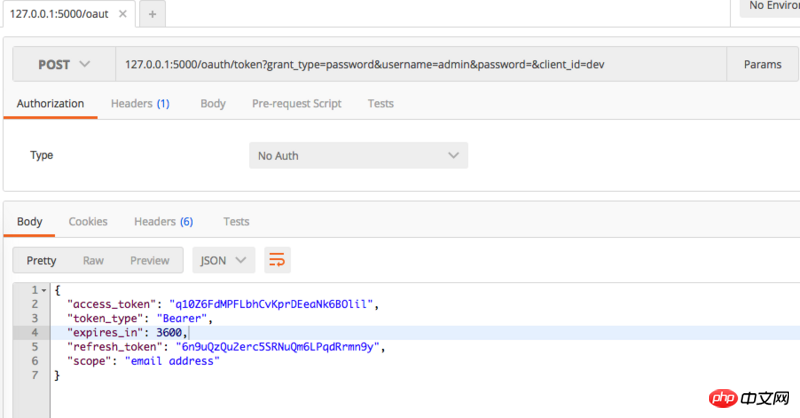
Task: Click the request URL input field
Action: pos(420,64)
